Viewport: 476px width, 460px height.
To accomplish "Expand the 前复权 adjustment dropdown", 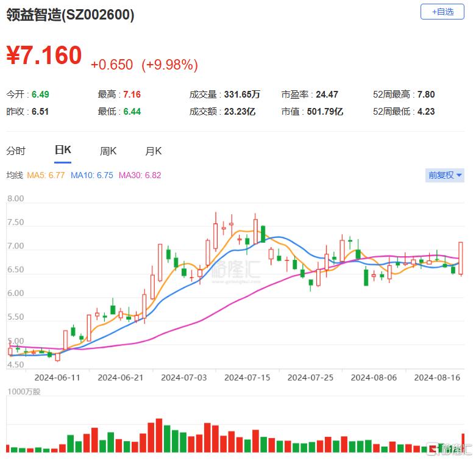I will 445,175.
